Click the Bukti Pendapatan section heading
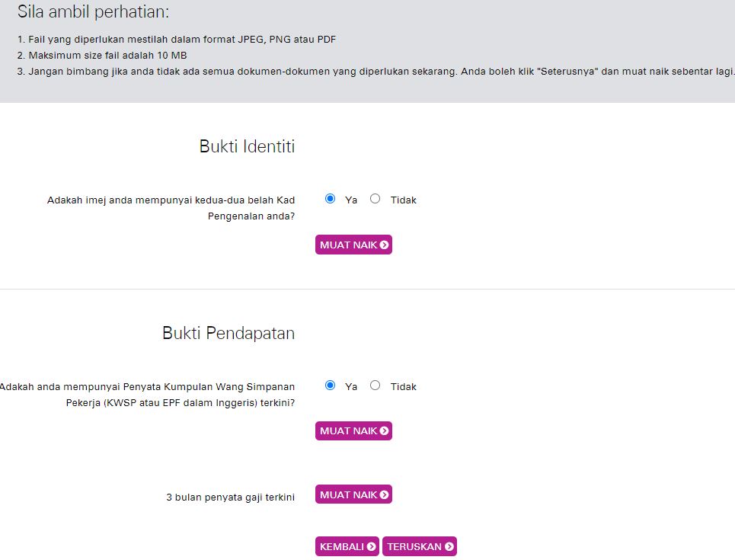735x560 pixels. point(228,333)
